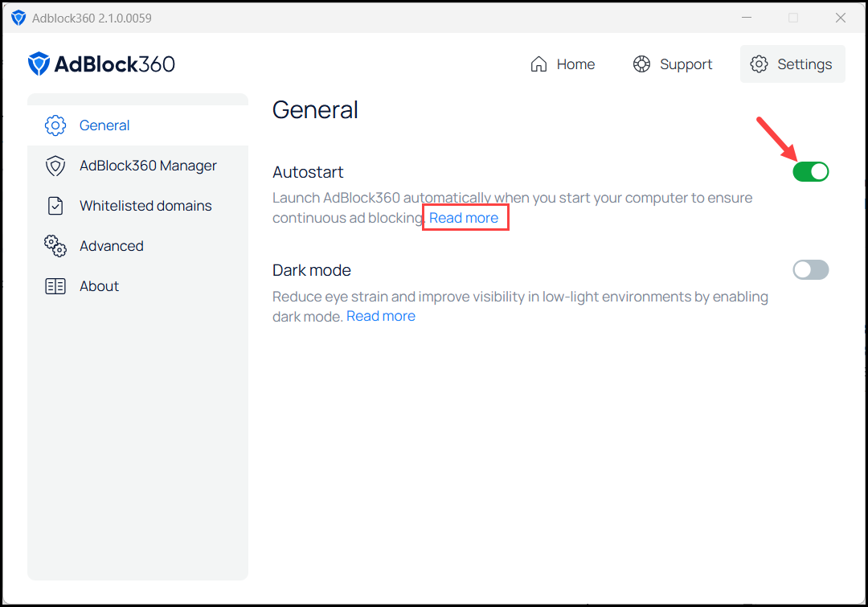This screenshot has height=607, width=868.
Task: Enable the Dark mode toggle
Action: pos(810,269)
